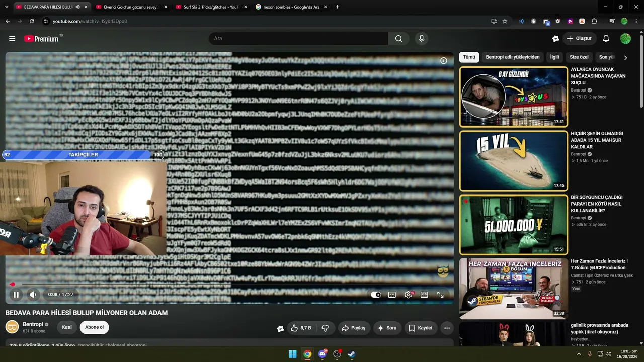644x362 pixels.
Task: Open OBS Studio from the taskbar
Action: click(337, 354)
